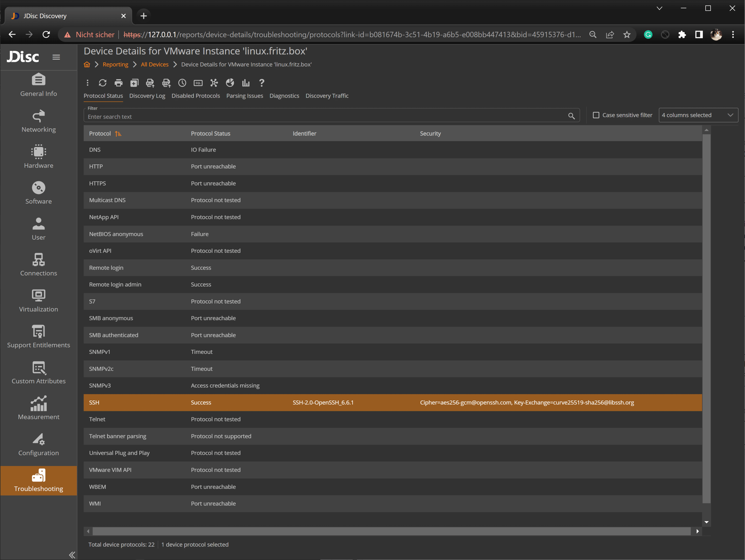Open the All Devices breadcrumb link
Image resolution: width=745 pixels, height=560 pixels.
(x=154, y=64)
